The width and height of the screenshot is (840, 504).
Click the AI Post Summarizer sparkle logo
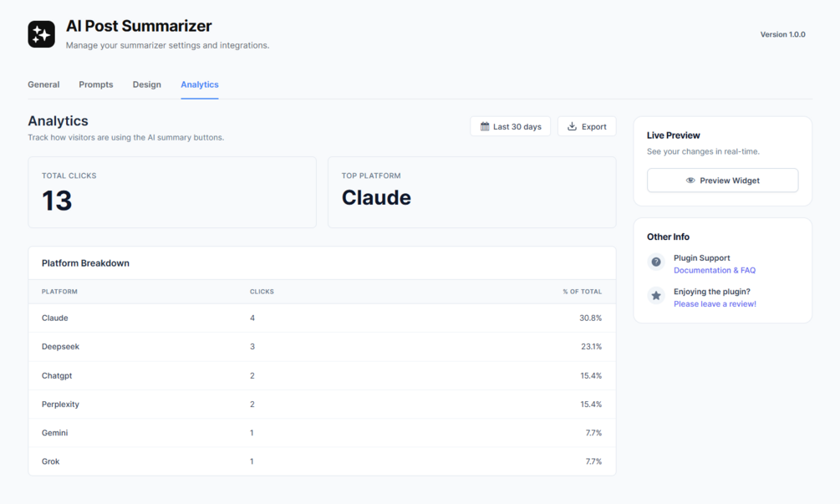point(41,34)
